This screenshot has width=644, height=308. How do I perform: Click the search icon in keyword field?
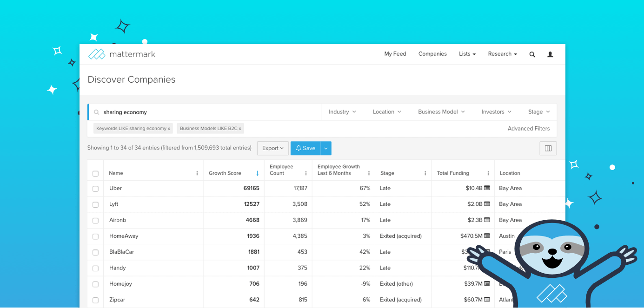point(97,112)
